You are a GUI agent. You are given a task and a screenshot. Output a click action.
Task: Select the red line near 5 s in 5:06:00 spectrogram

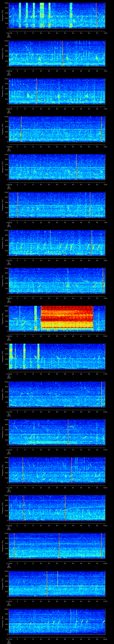pos(18,205)
